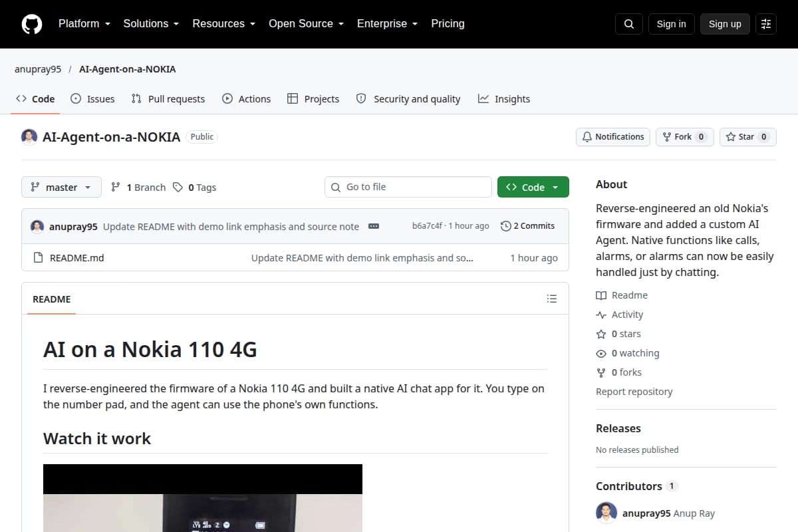Open the search magnifier button
Image resolution: width=798 pixels, height=532 pixels.
(629, 24)
